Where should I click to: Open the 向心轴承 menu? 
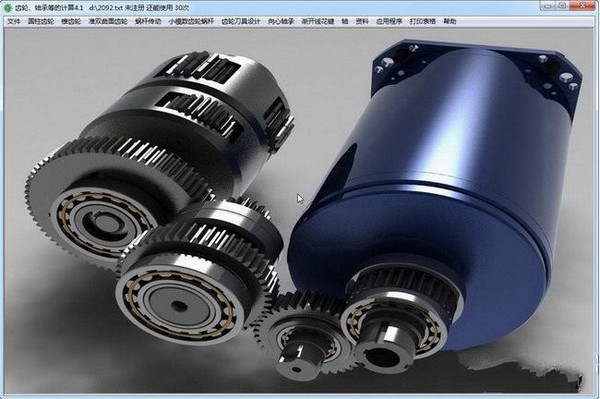281,21
